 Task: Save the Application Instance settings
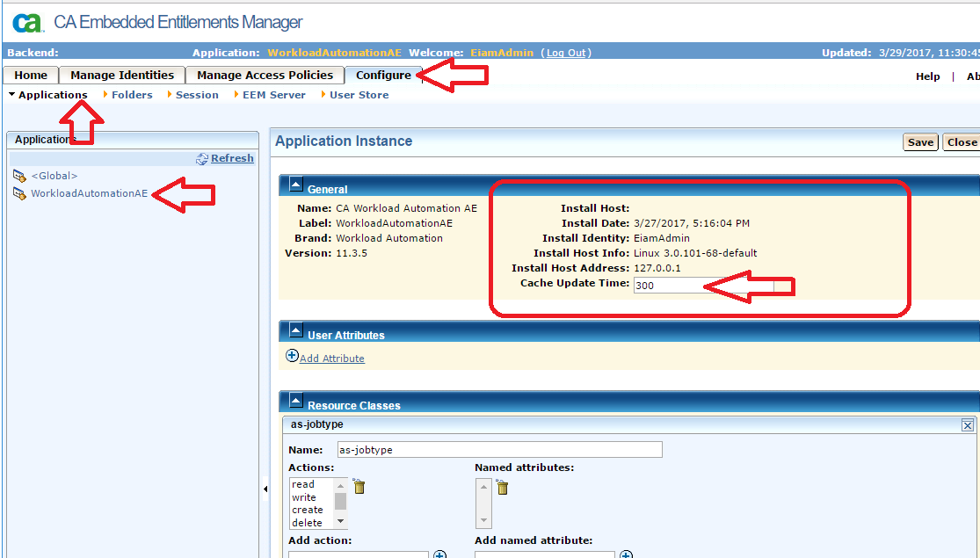(919, 141)
